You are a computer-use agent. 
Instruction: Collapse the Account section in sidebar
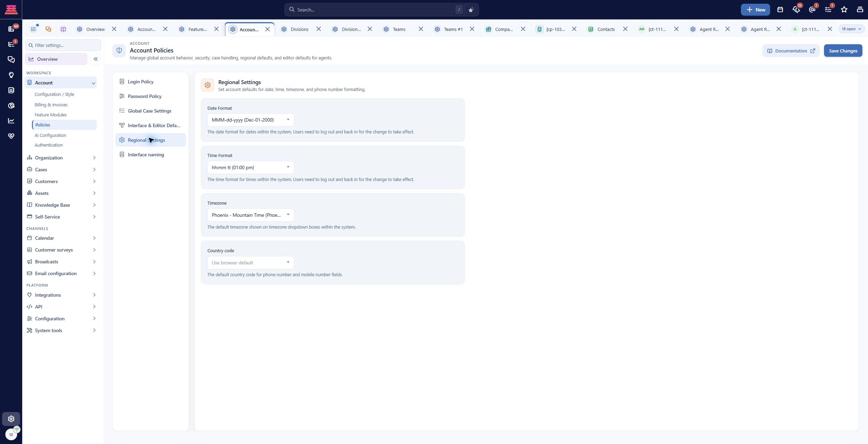point(93,83)
